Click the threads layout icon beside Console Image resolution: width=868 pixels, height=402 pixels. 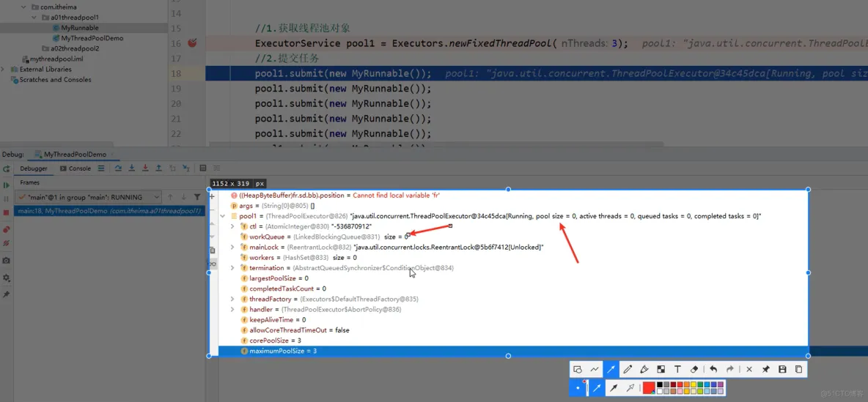tap(101, 168)
